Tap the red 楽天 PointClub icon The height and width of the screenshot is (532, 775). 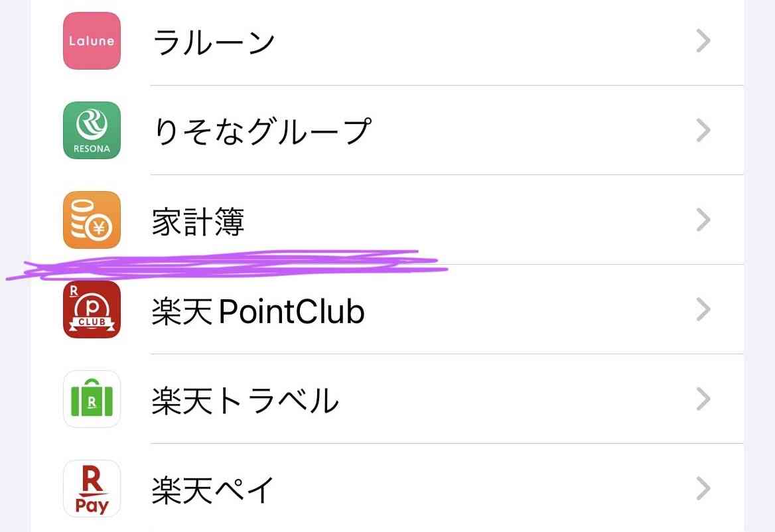coord(92,310)
